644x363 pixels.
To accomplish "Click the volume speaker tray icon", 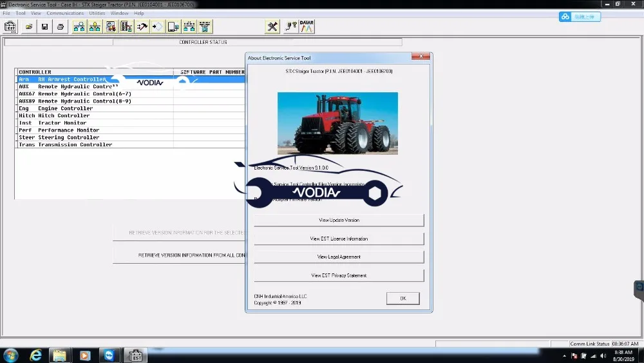I will pos(603,356).
